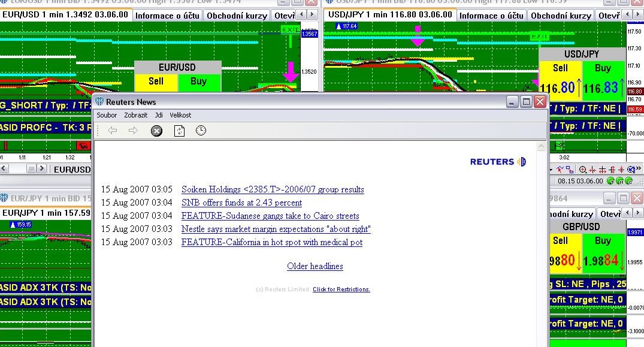Click the 1.3567 price label on EUR/USD axis

coord(310,34)
